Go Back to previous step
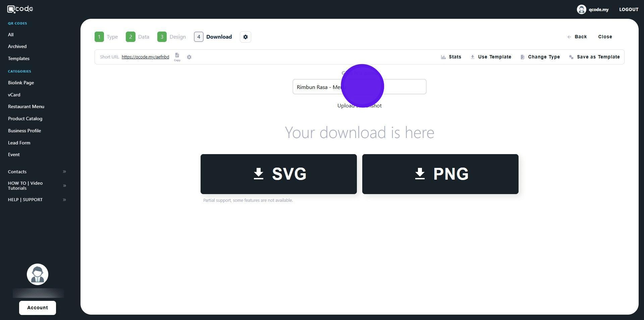This screenshot has height=320, width=644. click(x=577, y=37)
